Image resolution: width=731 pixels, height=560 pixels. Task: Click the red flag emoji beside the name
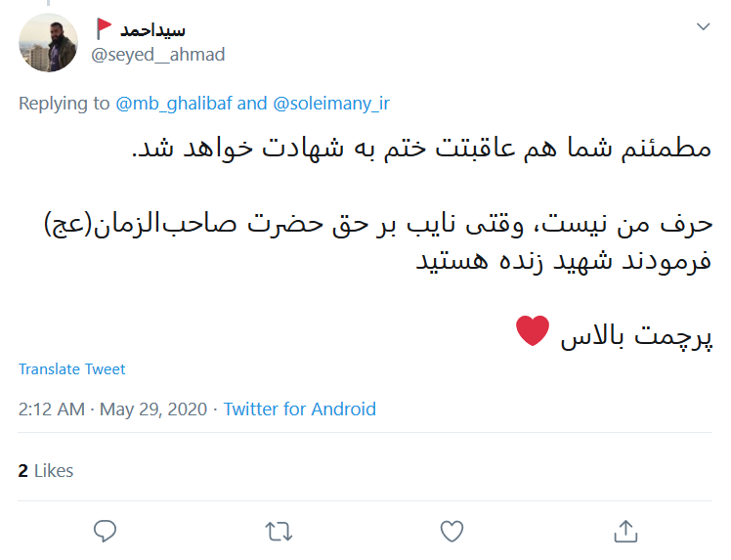[x=105, y=28]
